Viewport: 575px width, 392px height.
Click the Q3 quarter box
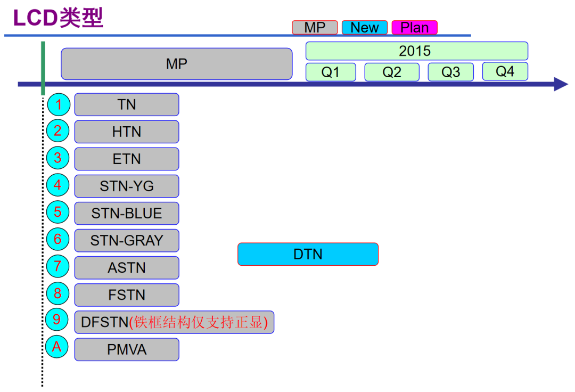[451, 72]
